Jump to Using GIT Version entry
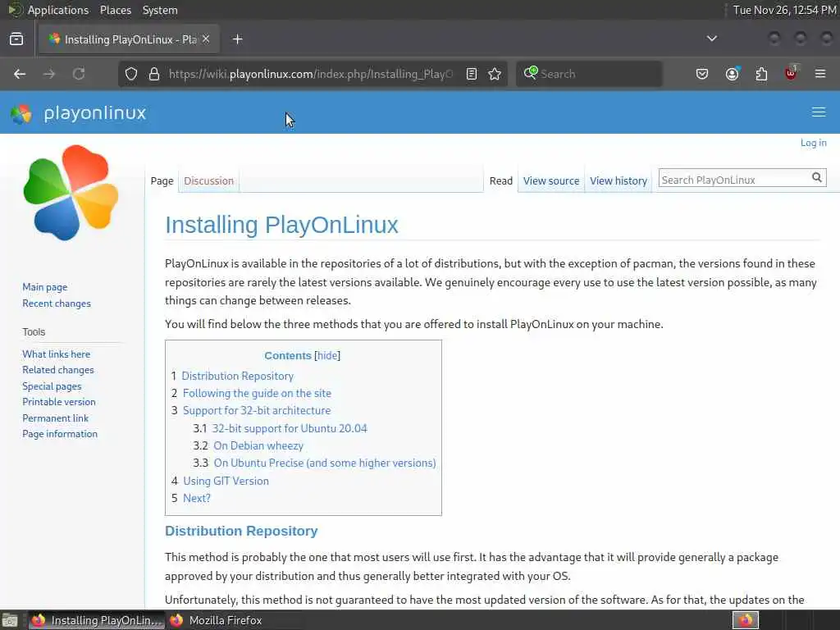840x630 pixels. [226, 481]
